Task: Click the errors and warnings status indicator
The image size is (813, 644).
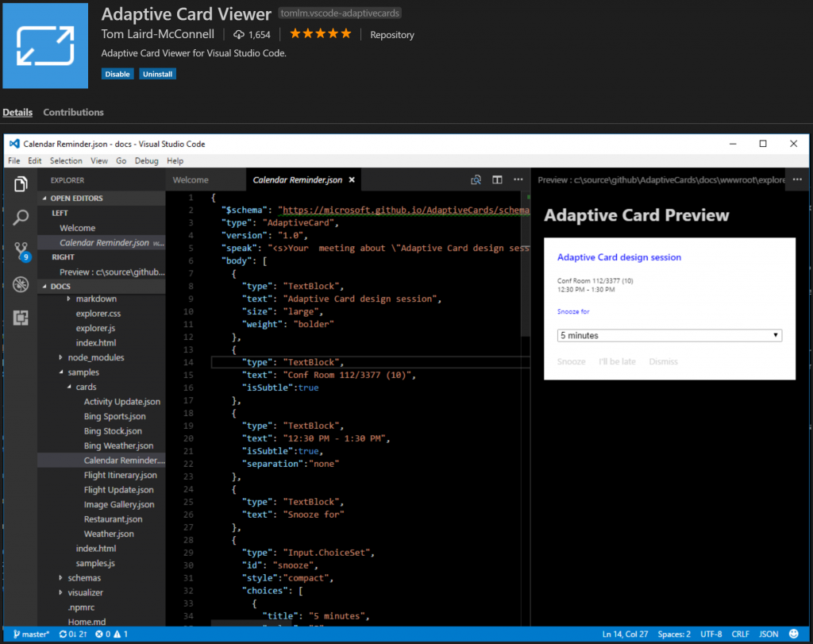Action: 111,634
